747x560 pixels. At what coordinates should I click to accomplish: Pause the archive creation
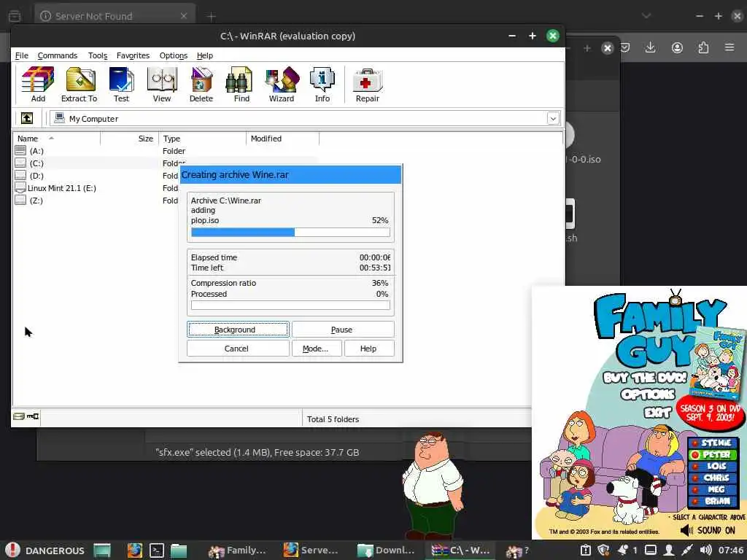[x=343, y=330]
